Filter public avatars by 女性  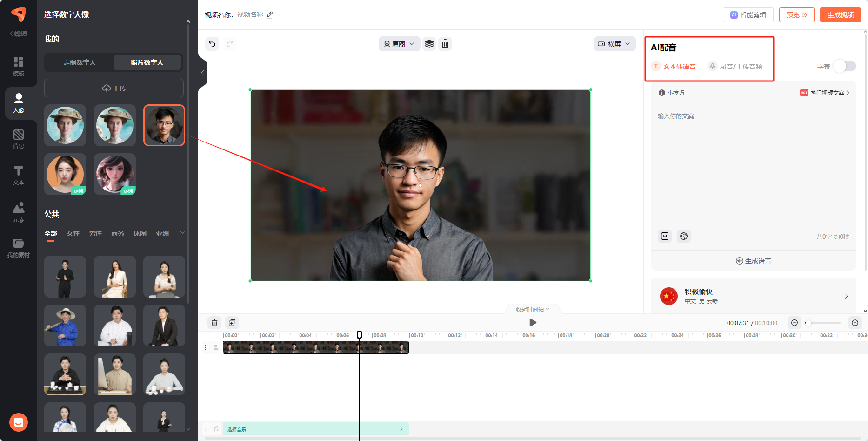pyautogui.click(x=73, y=233)
